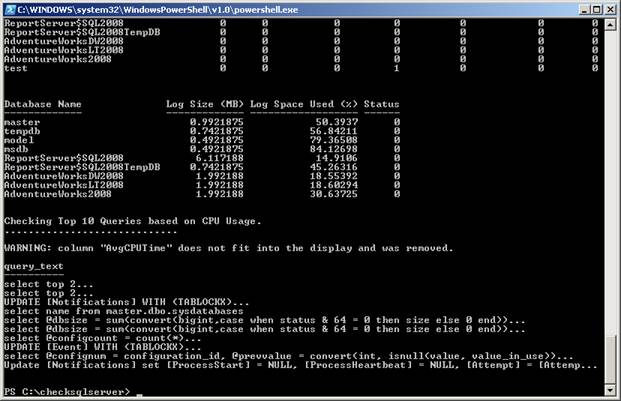621x401 pixels.
Task: Click 'select @configcount = count(*)' line
Action: point(103,338)
